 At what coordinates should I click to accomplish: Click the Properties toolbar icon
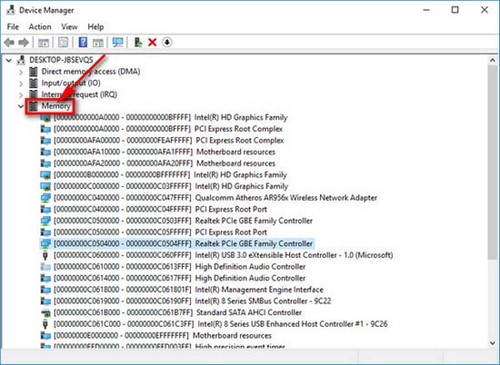point(63,42)
